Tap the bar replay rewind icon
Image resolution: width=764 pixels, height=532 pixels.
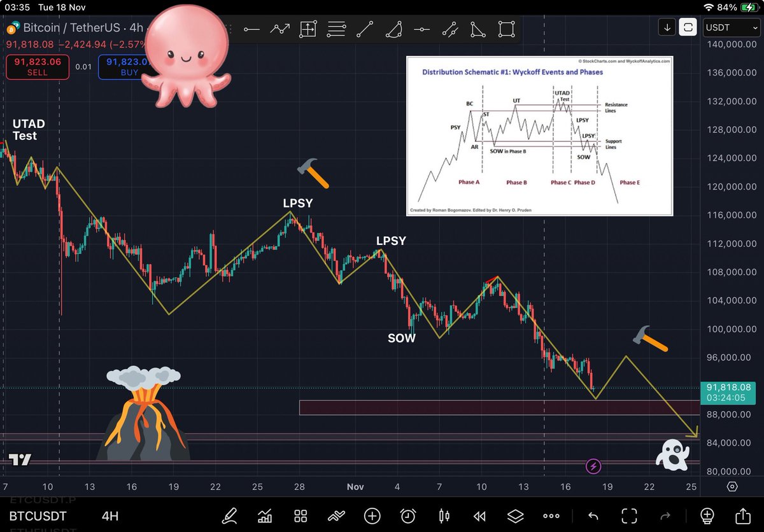pyautogui.click(x=479, y=515)
